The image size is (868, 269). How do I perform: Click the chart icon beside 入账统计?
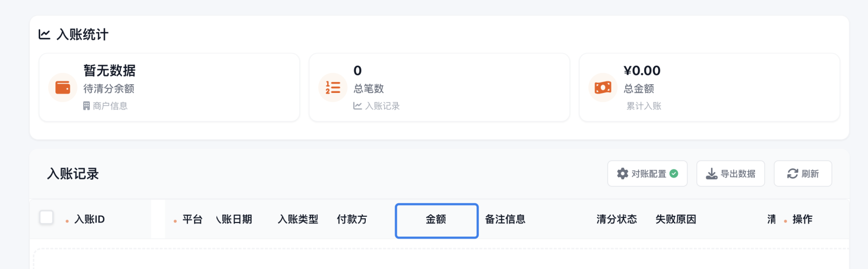click(44, 35)
